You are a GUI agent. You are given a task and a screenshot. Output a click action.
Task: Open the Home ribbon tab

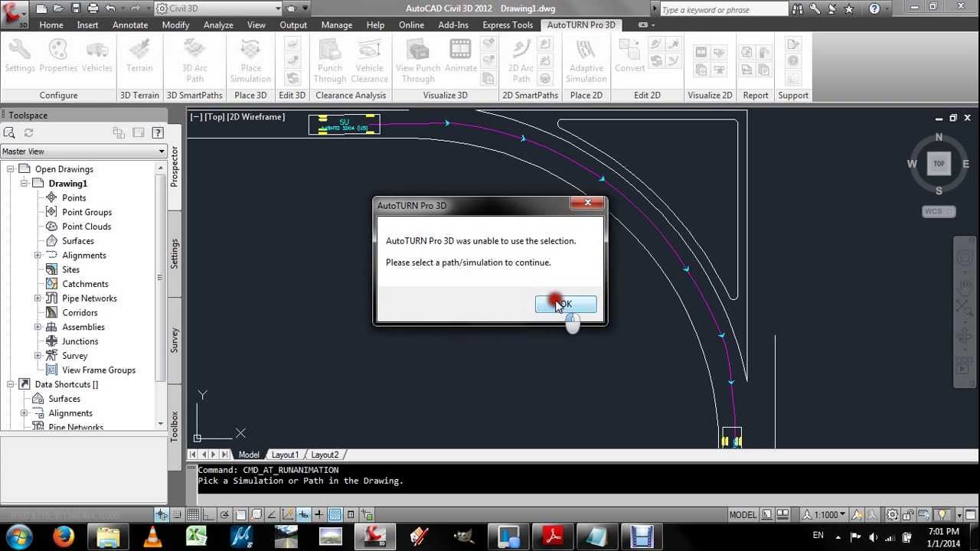click(x=51, y=24)
